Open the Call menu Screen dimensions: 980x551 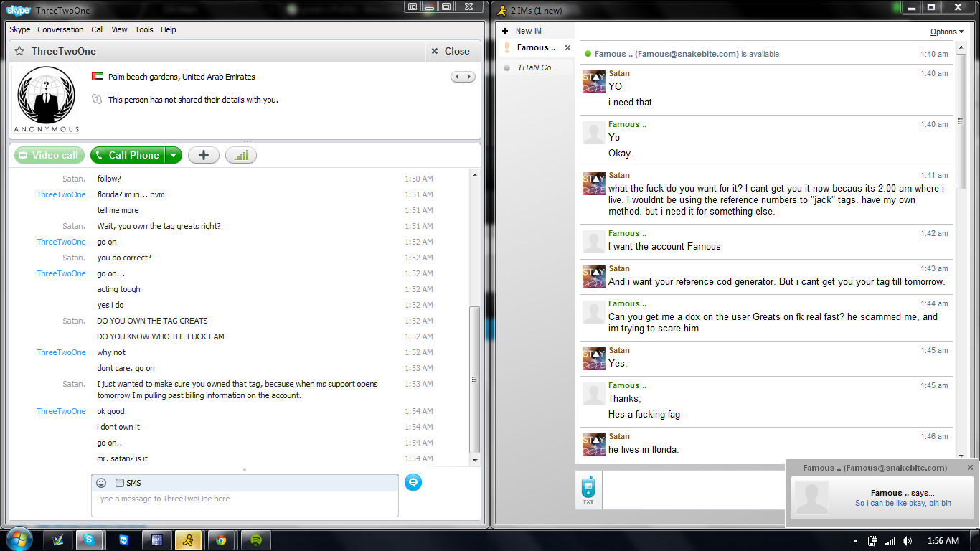tap(98, 29)
